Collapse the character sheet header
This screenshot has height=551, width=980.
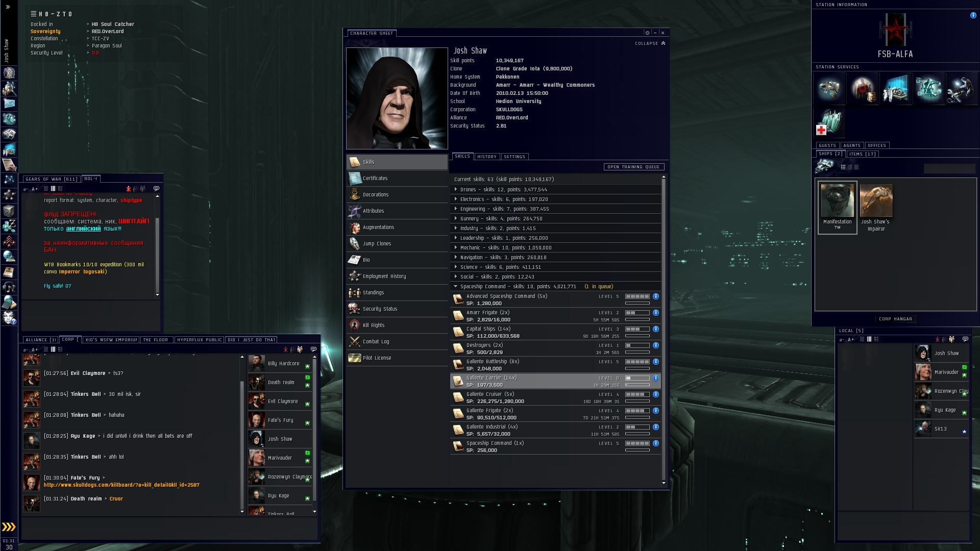click(650, 43)
